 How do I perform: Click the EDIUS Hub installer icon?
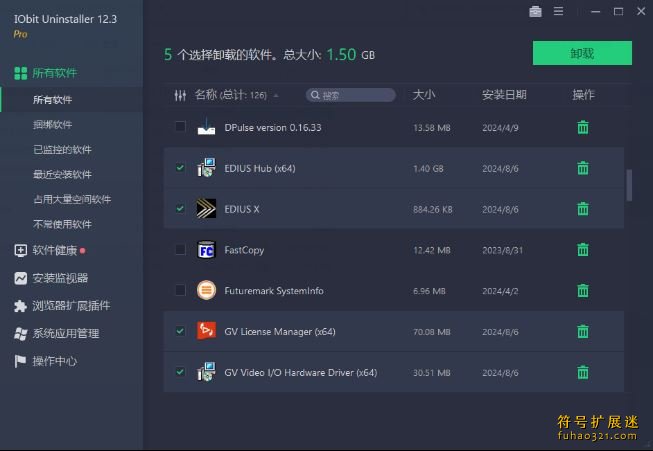coord(206,167)
